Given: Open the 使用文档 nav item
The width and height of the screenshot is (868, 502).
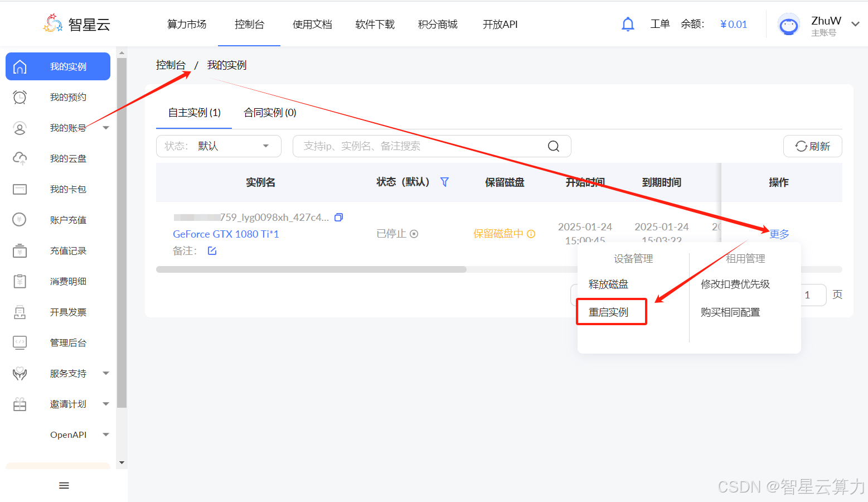Looking at the screenshot, I should [312, 25].
